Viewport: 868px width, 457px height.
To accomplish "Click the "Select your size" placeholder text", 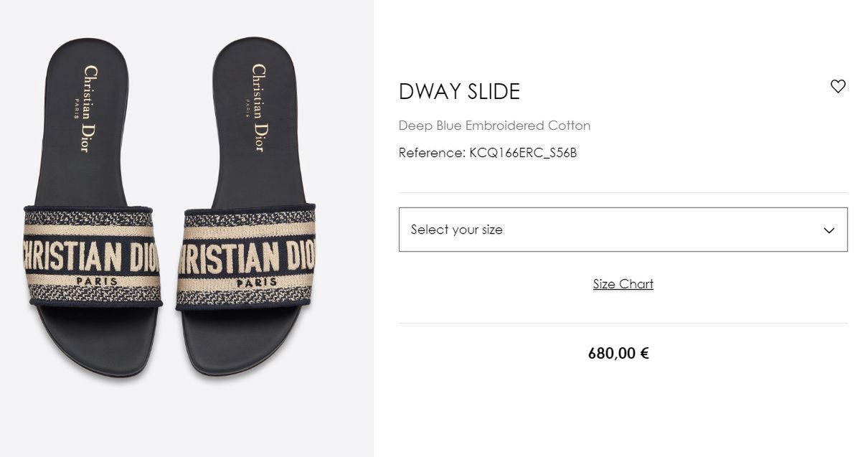I will [x=456, y=230].
